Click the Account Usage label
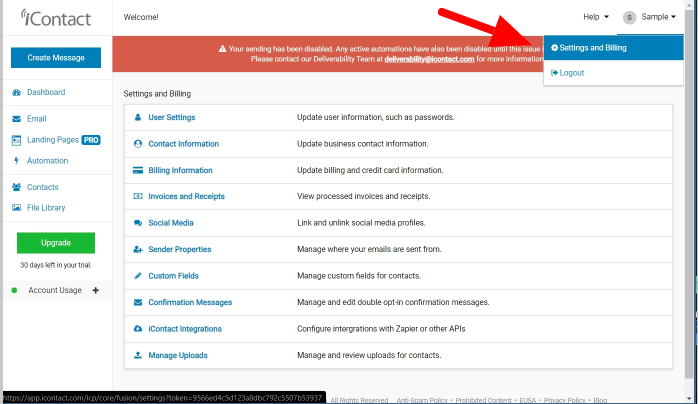Image resolution: width=698 pixels, height=404 pixels. (x=55, y=290)
